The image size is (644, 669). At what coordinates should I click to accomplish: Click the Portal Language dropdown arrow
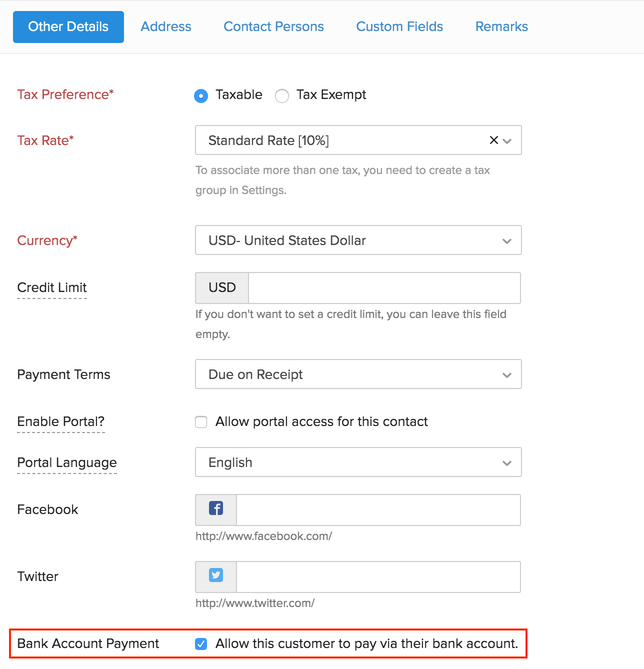pos(507,462)
